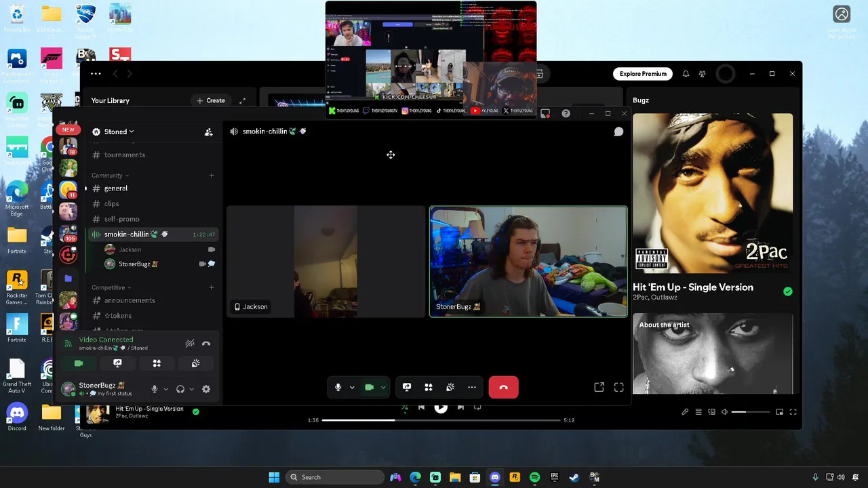Image resolution: width=868 pixels, height=488 pixels.
Task: Toggle Spotify lyrics microphone icon
Action: click(x=685, y=412)
